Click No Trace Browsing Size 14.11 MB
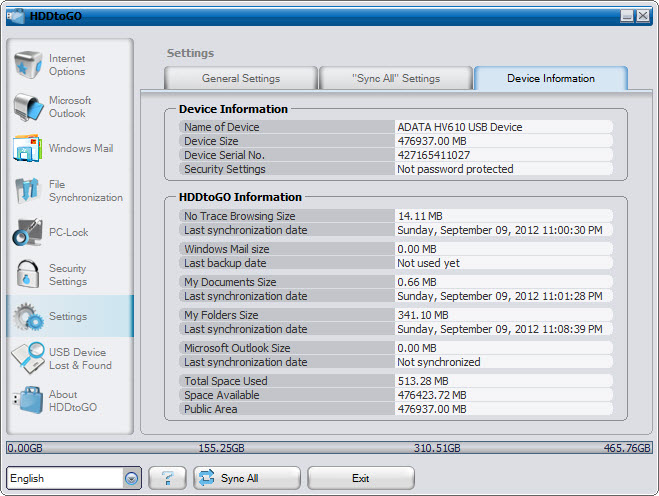659x496 pixels. pyautogui.click(x=420, y=216)
